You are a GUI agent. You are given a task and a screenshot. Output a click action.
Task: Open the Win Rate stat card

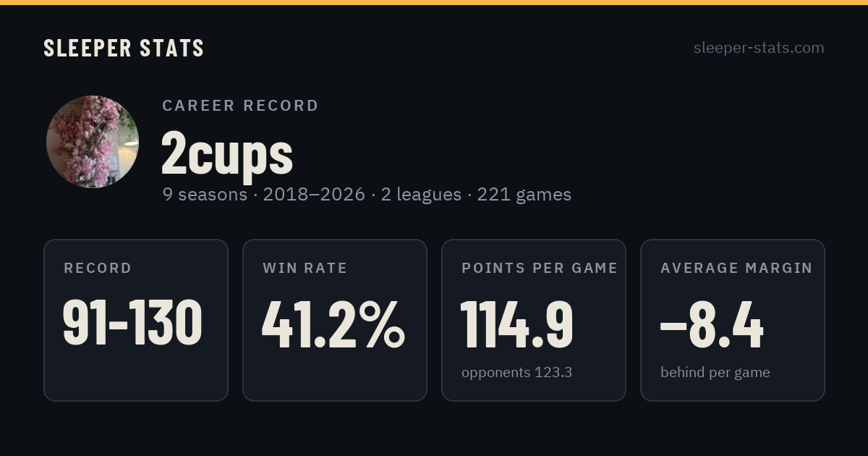tap(335, 320)
